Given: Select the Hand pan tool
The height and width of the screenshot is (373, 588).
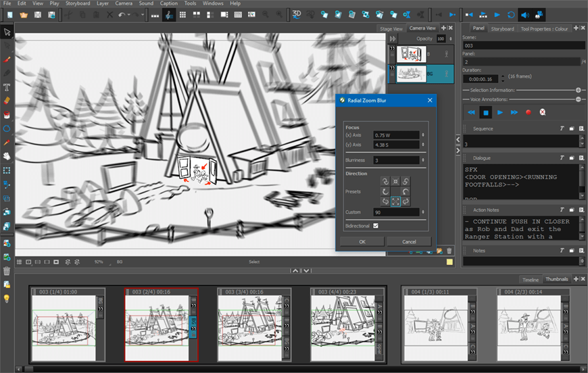Looking at the screenshot, I should coord(7,156).
